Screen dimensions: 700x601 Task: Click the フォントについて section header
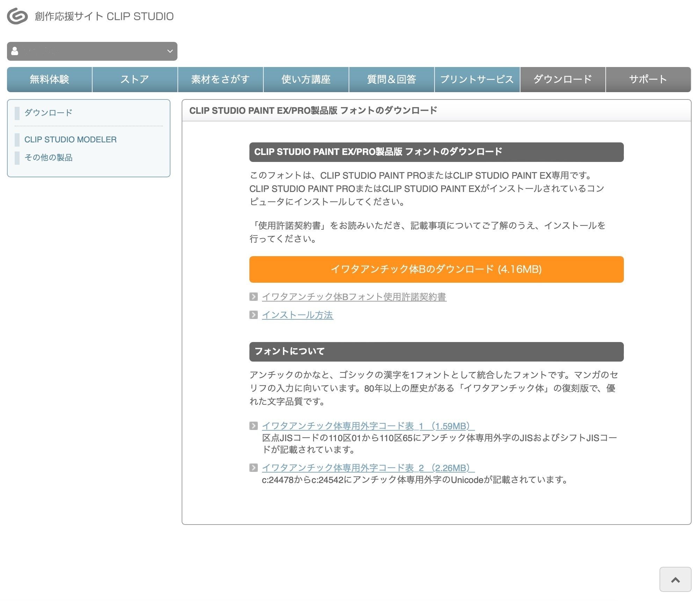coord(436,352)
